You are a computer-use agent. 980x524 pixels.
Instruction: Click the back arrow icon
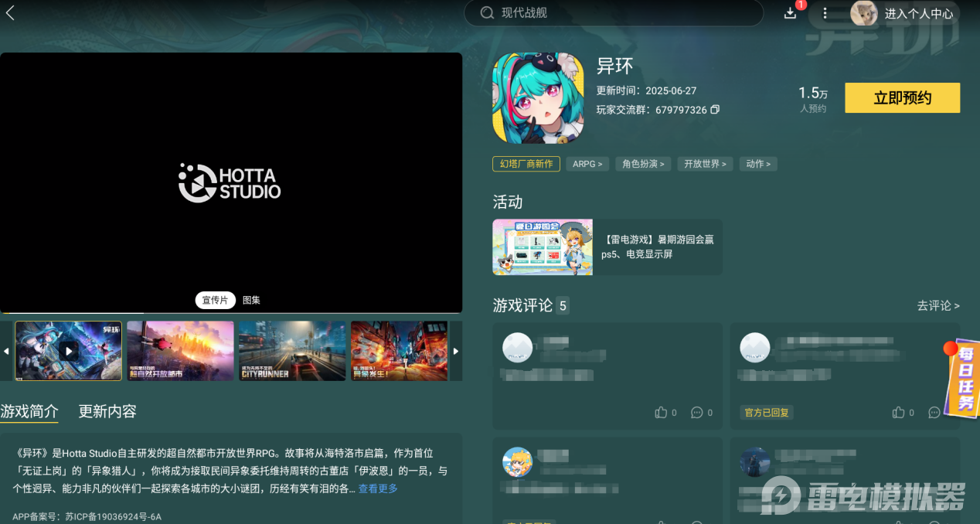(10, 12)
